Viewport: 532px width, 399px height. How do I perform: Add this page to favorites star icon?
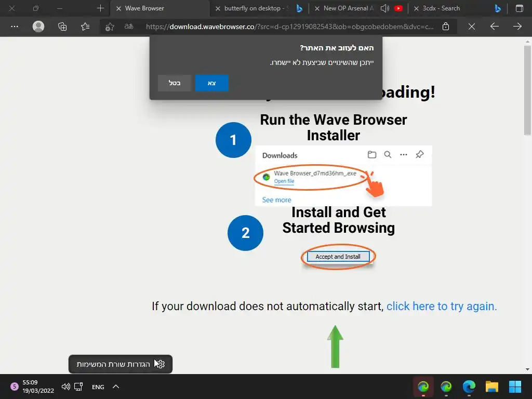[110, 26]
